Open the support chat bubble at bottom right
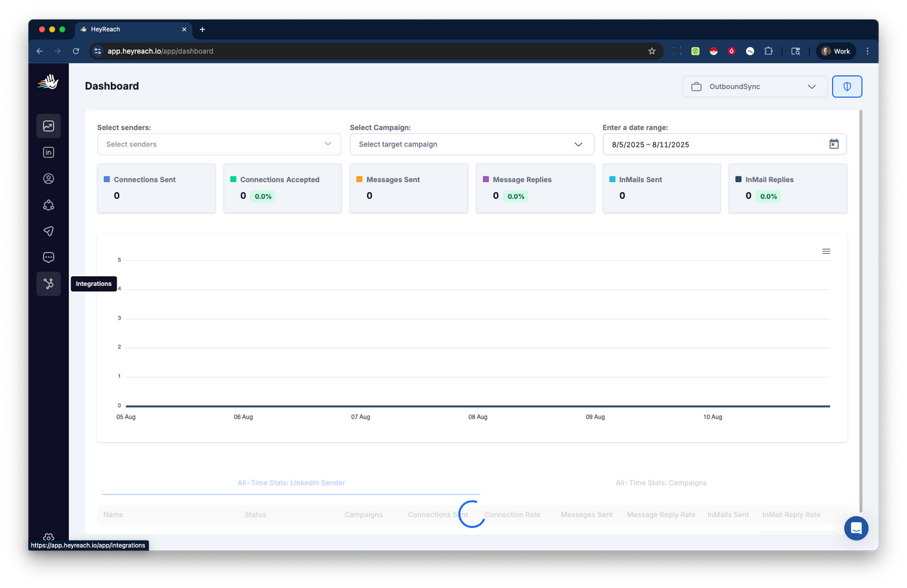This screenshot has height=588, width=907. (x=856, y=528)
